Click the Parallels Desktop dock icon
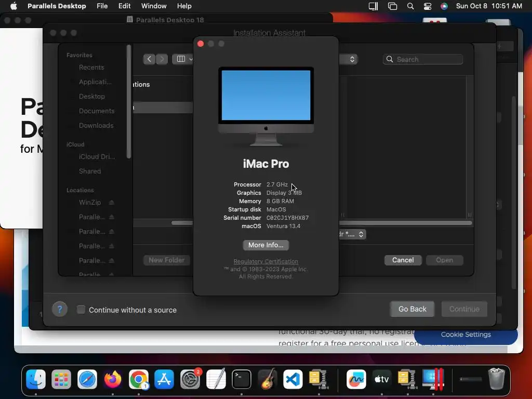This screenshot has width=532, height=399. 433,379
